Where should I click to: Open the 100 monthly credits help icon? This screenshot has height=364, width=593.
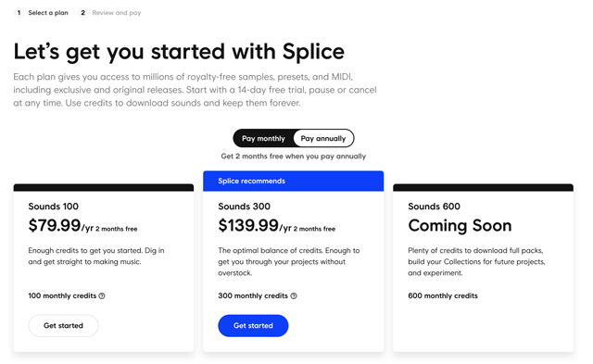point(102,296)
